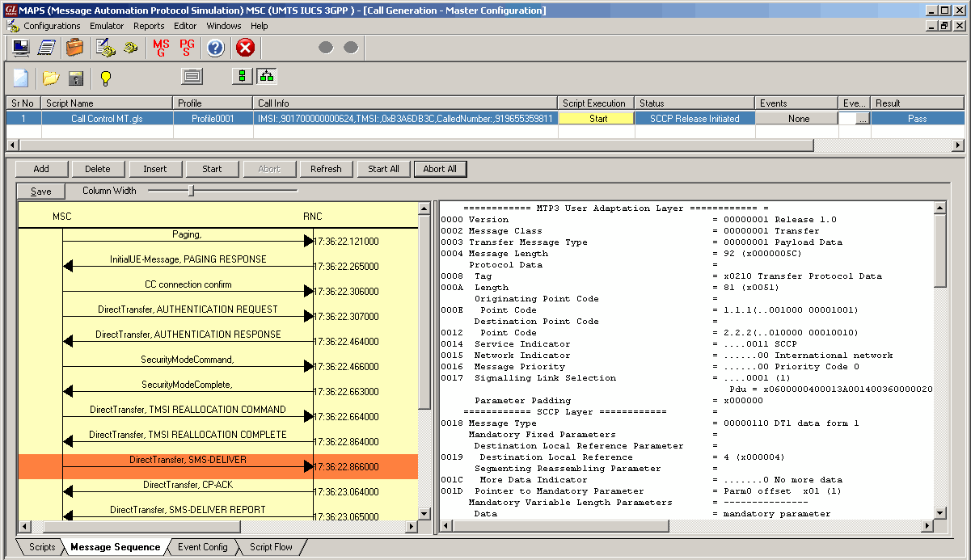Viewport: 971px width, 560px height.
Task: Click the Refresh button
Action: [x=326, y=169]
